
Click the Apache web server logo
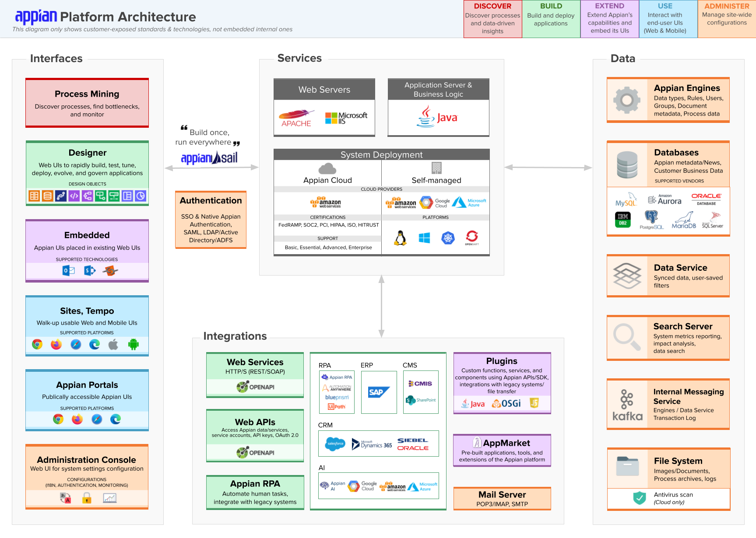[x=296, y=119]
